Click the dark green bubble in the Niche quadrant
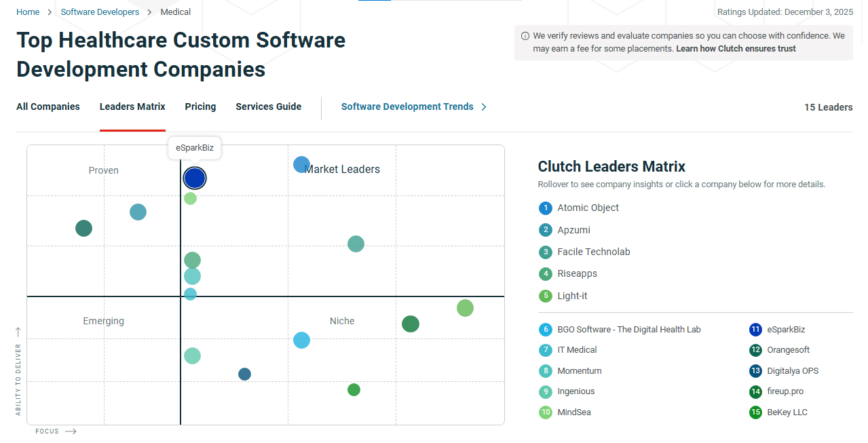This screenshot has width=868, height=443. click(411, 324)
